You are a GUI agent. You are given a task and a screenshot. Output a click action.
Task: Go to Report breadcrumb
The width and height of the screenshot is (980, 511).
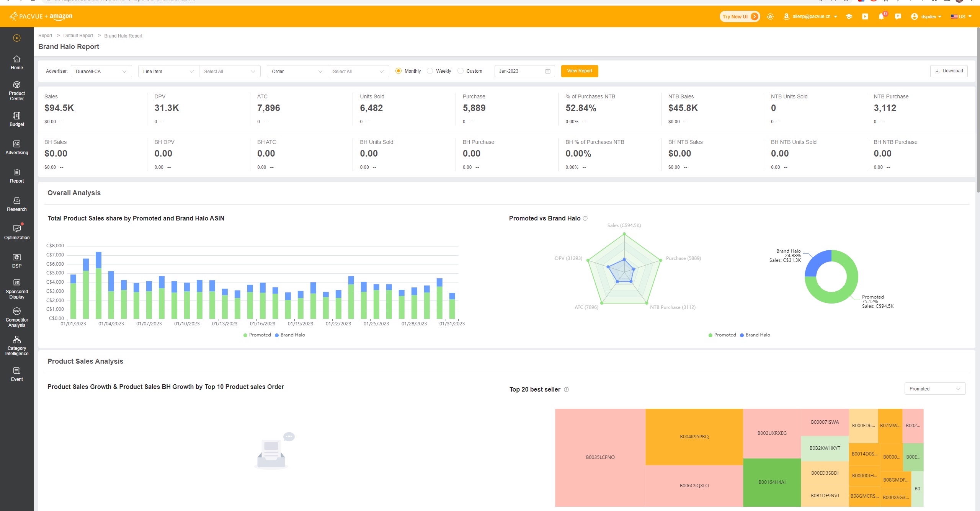click(x=45, y=36)
